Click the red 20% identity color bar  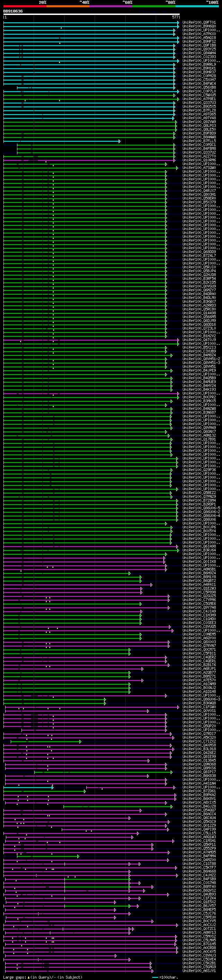[x=25, y=6]
